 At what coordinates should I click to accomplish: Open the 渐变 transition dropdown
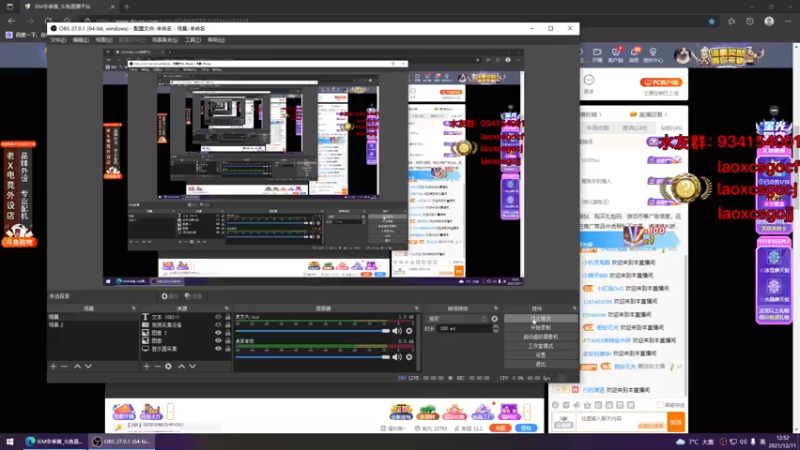click(457, 319)
